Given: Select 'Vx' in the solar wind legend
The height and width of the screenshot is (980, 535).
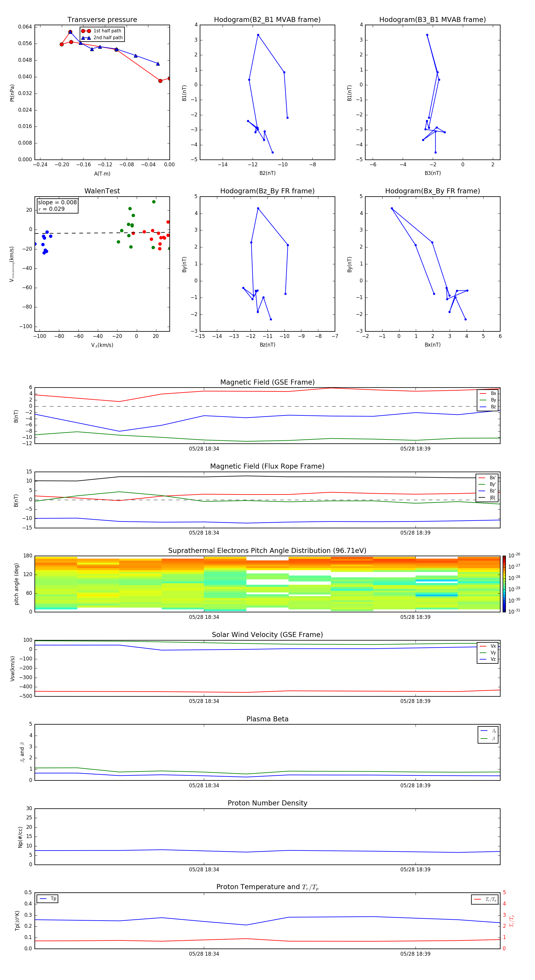Looking at the screenshot, I should coord(488,646).
